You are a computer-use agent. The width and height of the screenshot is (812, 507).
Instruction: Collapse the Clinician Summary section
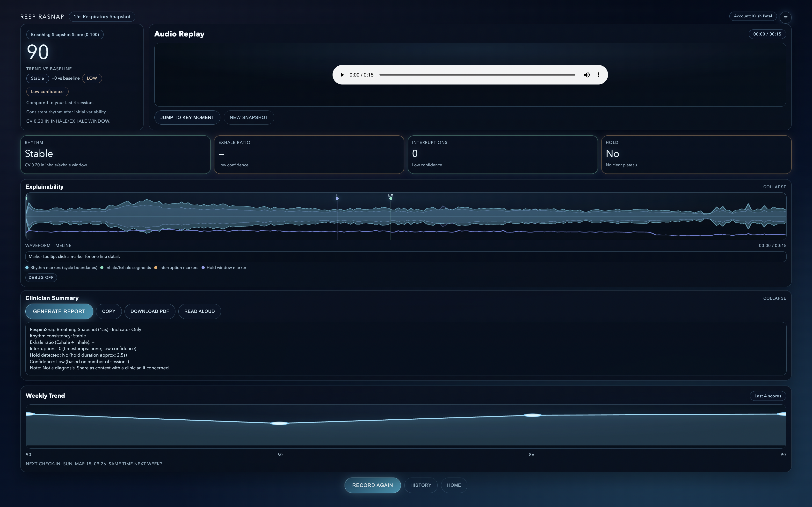(x=774, y=298)
